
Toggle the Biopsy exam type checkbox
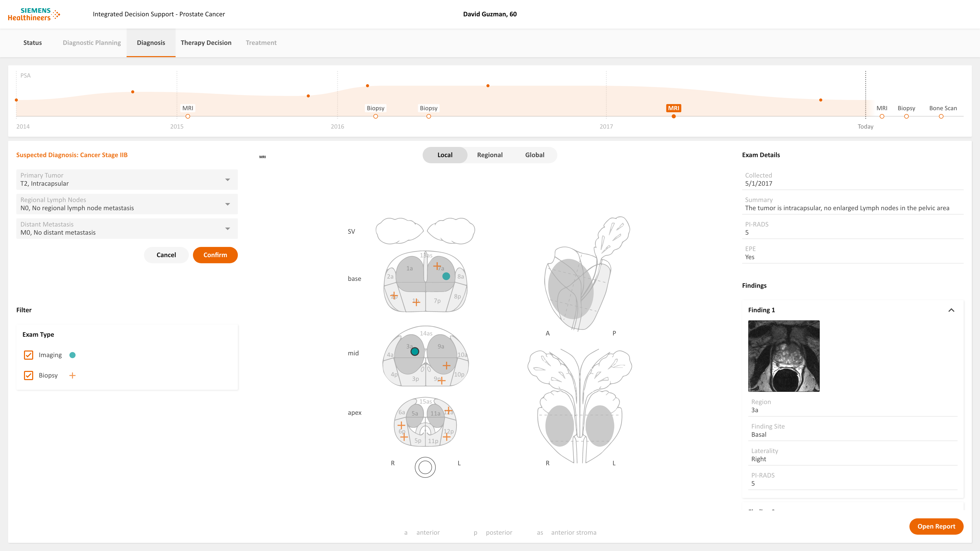click(x=29, y=375)
